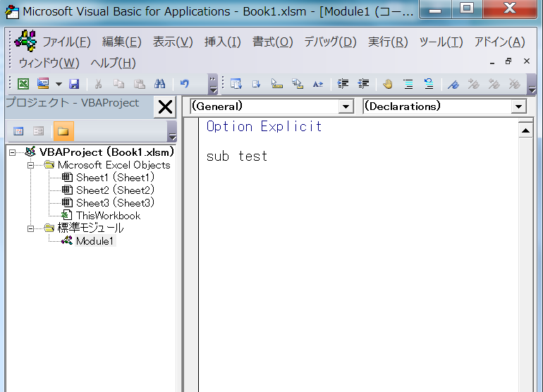Click the List Constants icon
543x392 pixels.
257,84
